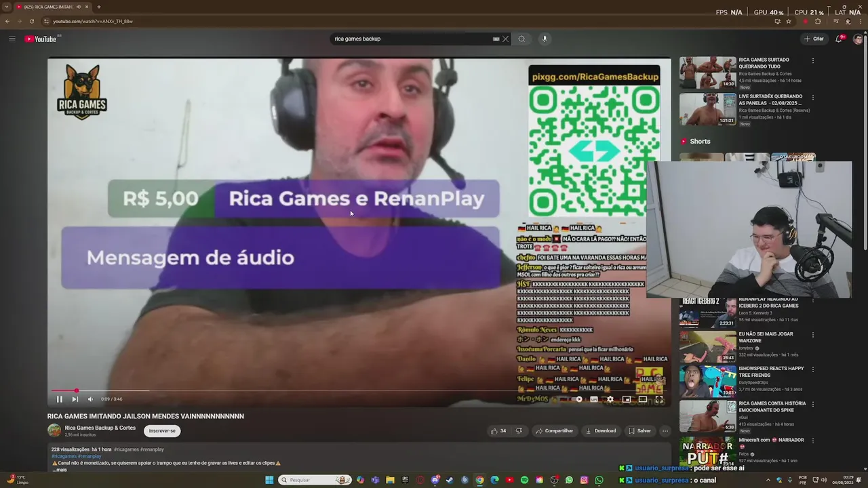Like the video with thumbs up
868x488 pixels.
498,431
